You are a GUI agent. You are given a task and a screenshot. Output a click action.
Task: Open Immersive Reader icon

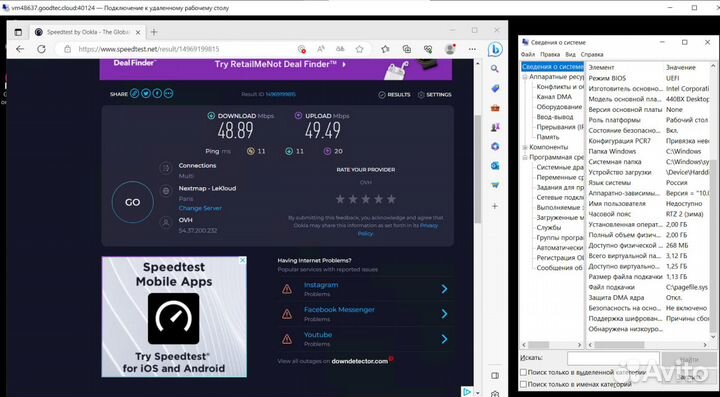[340, 49]
